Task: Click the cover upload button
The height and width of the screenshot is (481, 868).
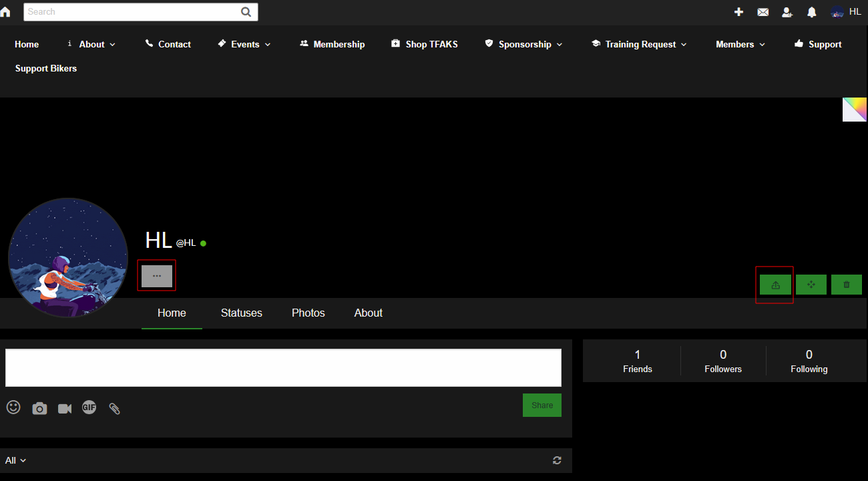Action: (775, 285)
